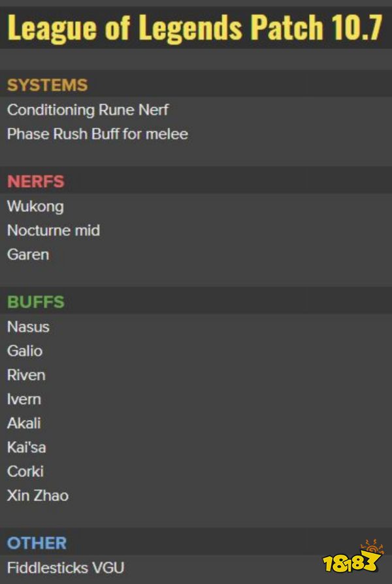Choose the Nocturne mid entry
Screen dimensions: 392x584
[x=54, y=230]
